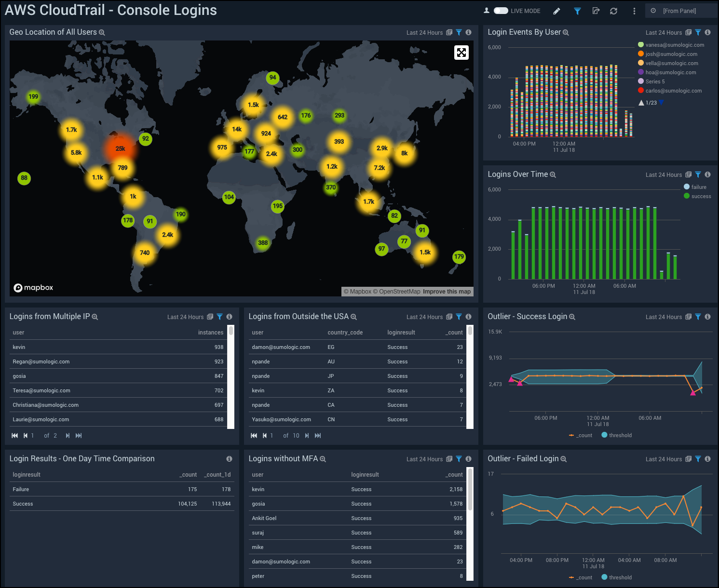The width and height of the screenshot is (719, 588).
Task: Click the red dot beside carlos@sumologic.com legend
Action: [x=640, y=91]
